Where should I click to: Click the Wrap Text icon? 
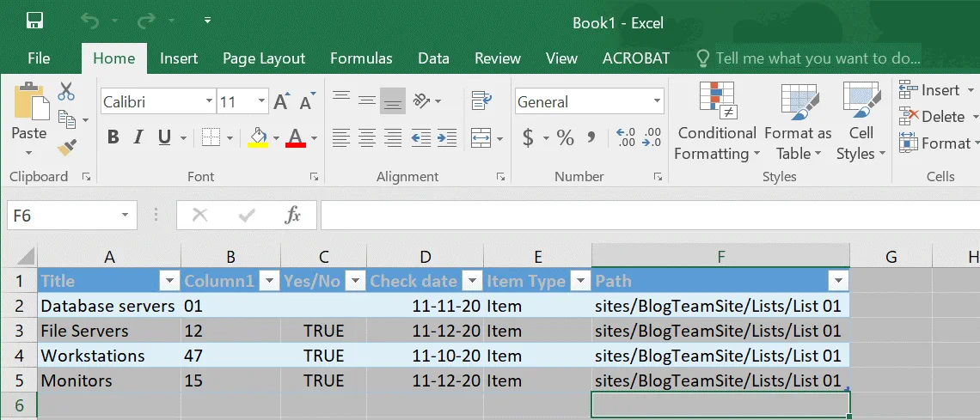481,101
